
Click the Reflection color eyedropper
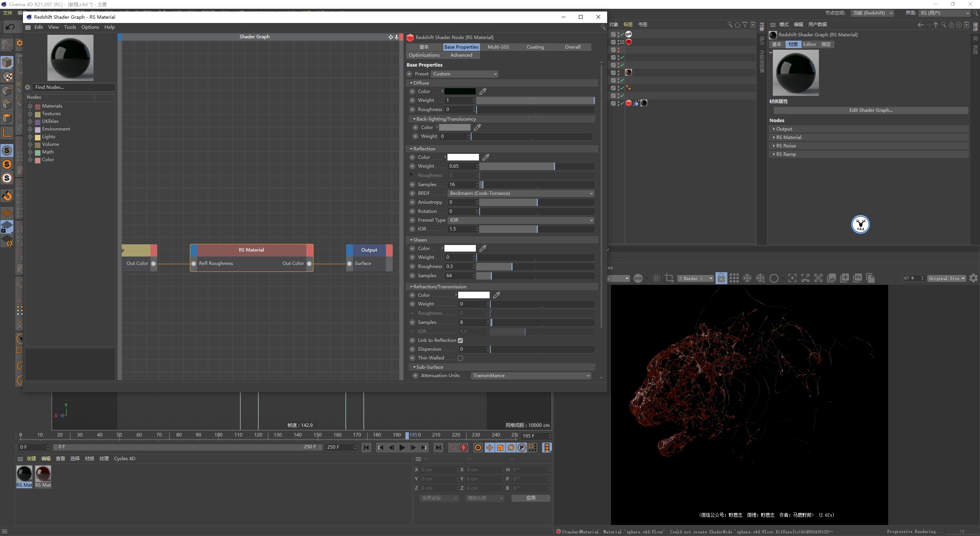(x=486, y=157)
